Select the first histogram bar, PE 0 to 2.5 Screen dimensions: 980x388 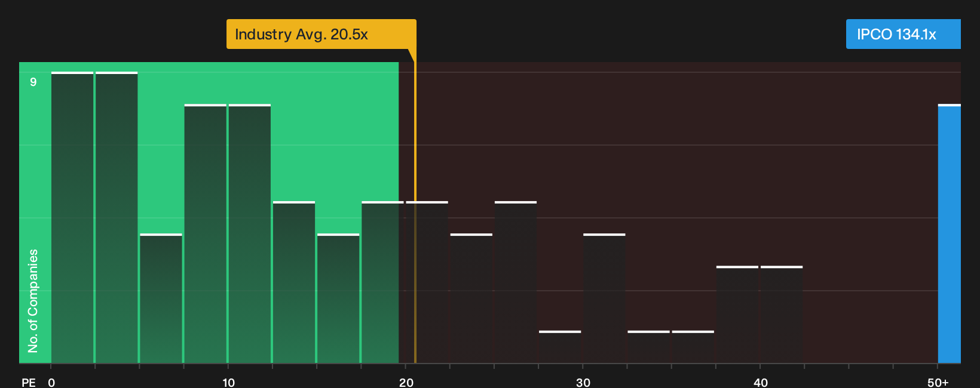point(72,217)
